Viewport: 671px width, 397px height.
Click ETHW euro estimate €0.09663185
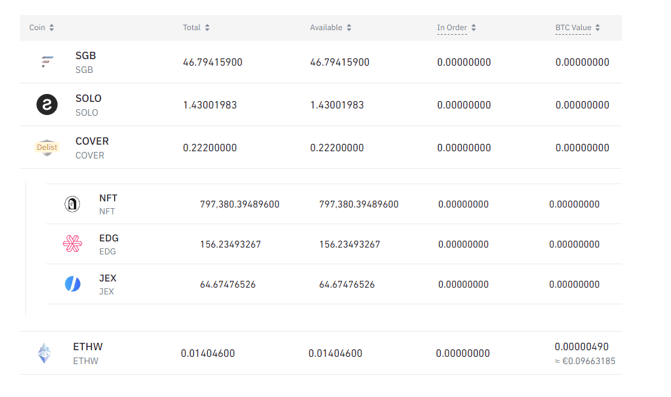pyautogui.click(x=585, y=361)
